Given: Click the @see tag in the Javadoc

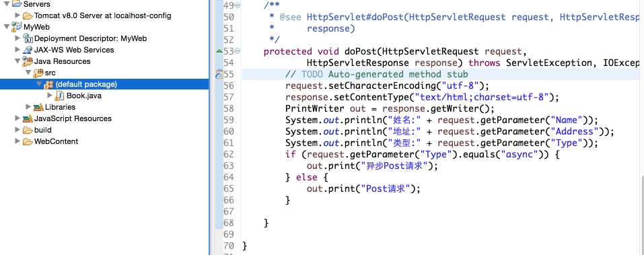Looking at the screenshot, I should coord(291,17).
